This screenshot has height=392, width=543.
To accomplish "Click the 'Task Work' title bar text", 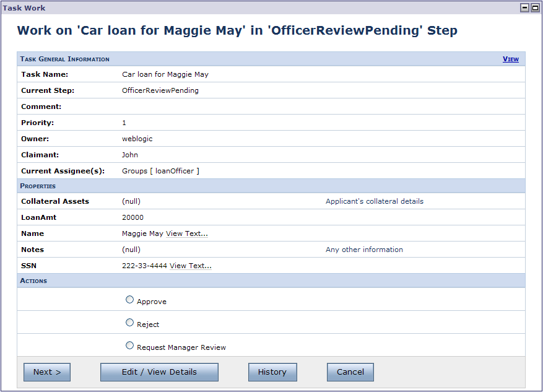I will tap(24, 8).
